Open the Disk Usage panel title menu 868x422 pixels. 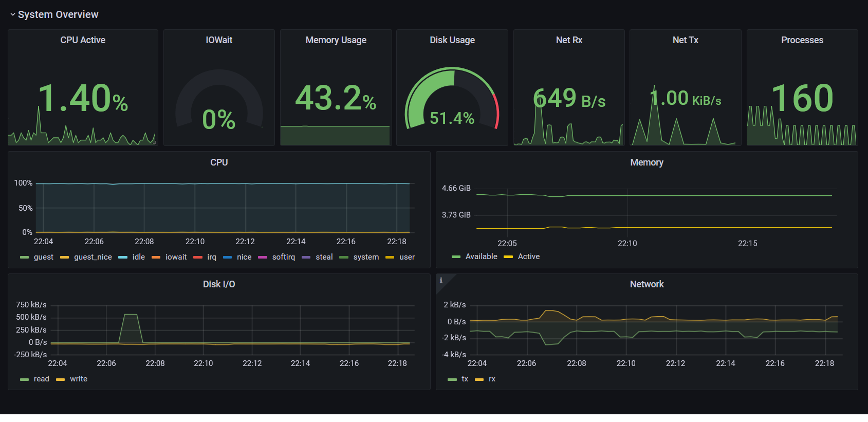click(452, 40)
